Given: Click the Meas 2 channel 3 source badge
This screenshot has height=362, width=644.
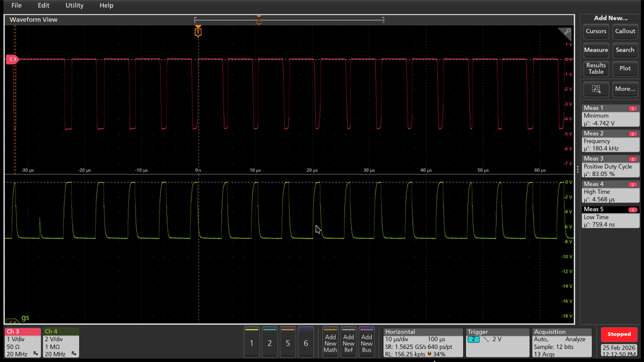Looking at the screenshot, I should click(633, 134).
